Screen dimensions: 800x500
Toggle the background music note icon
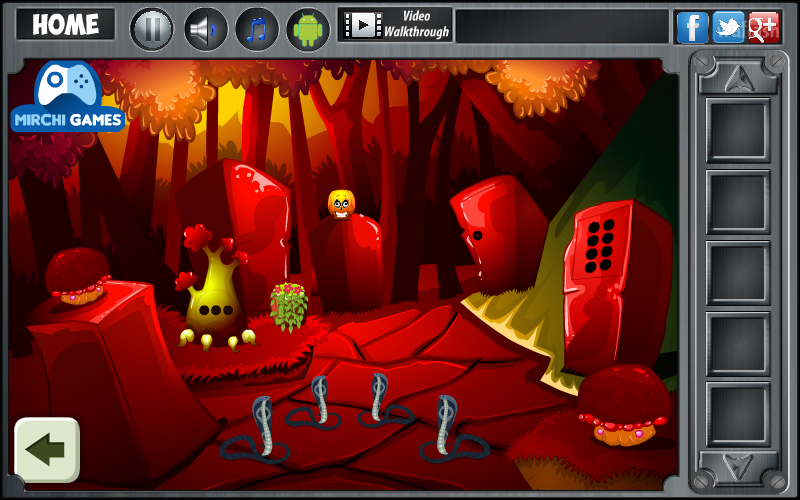coord(257,29)
